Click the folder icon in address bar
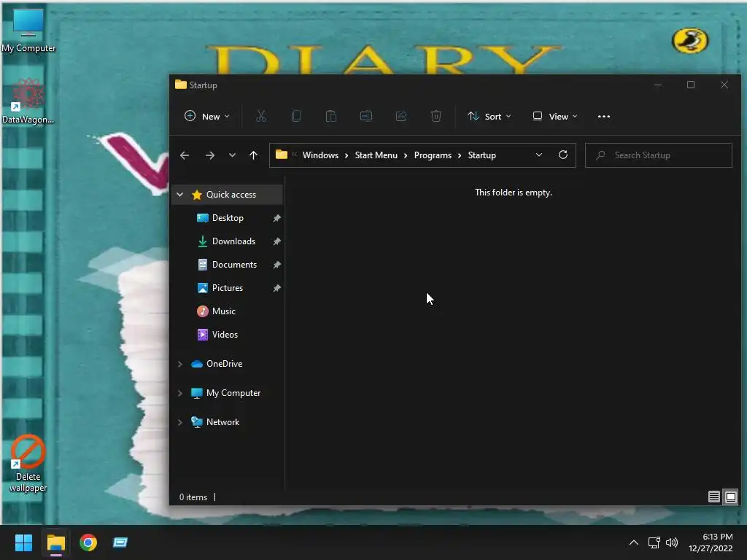The height and width of the screenshot is (560, 747). click(x=282, y=155)
